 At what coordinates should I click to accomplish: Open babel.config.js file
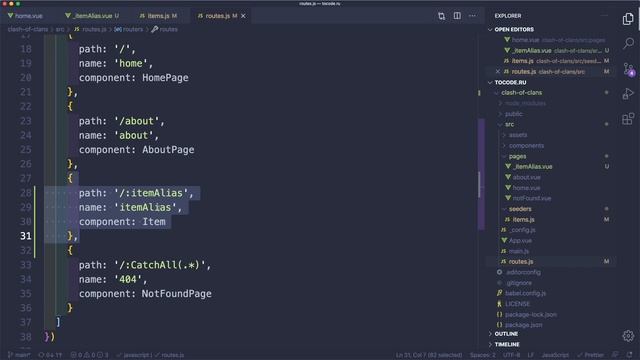[525, 293]
